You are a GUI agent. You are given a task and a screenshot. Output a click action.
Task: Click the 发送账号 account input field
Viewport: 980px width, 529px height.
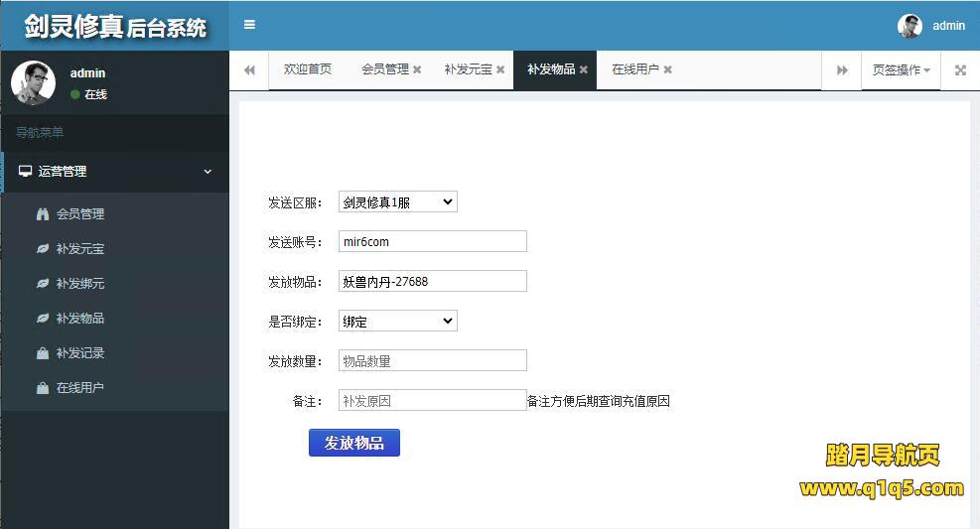click(x=432, y=242)
